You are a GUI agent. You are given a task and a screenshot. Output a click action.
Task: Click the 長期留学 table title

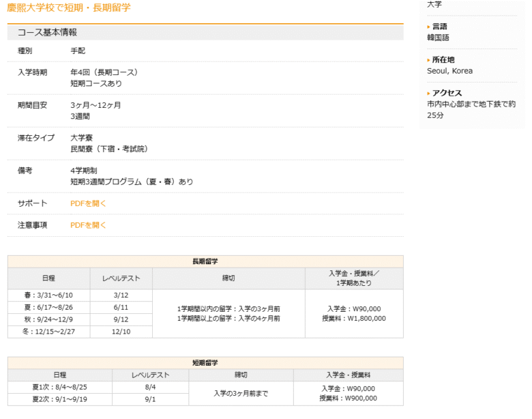pos(205,261)
